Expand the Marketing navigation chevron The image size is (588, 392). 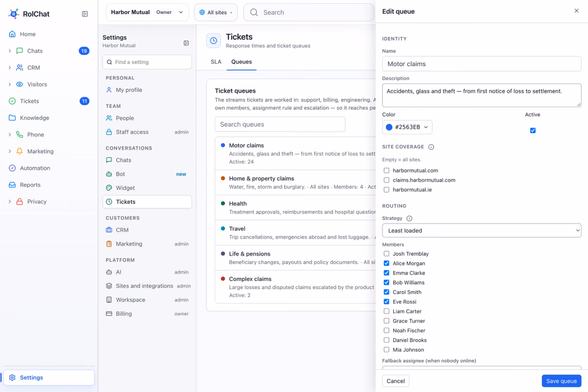point(10,151)
